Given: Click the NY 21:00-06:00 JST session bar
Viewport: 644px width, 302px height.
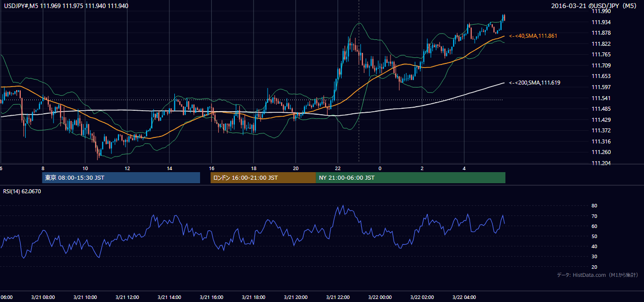Looking at the screenshot, I should click(411, 178).
